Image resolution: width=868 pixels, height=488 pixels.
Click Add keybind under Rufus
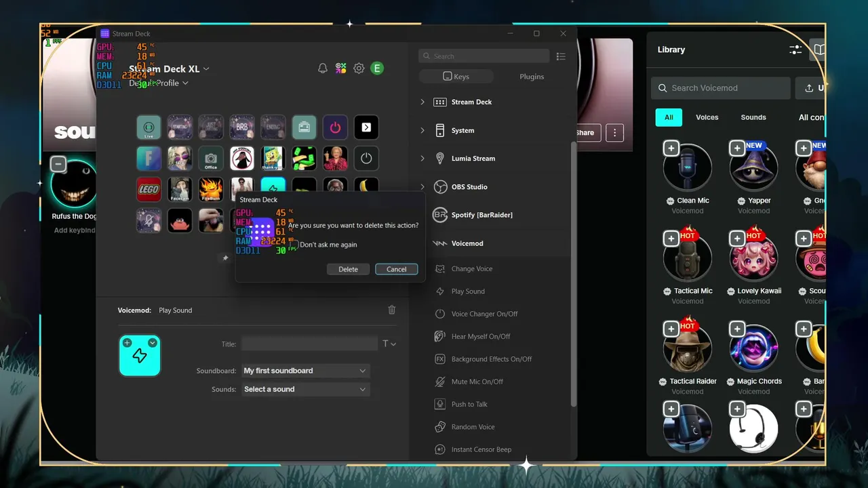pyautogui.click(x=75, y=230)
